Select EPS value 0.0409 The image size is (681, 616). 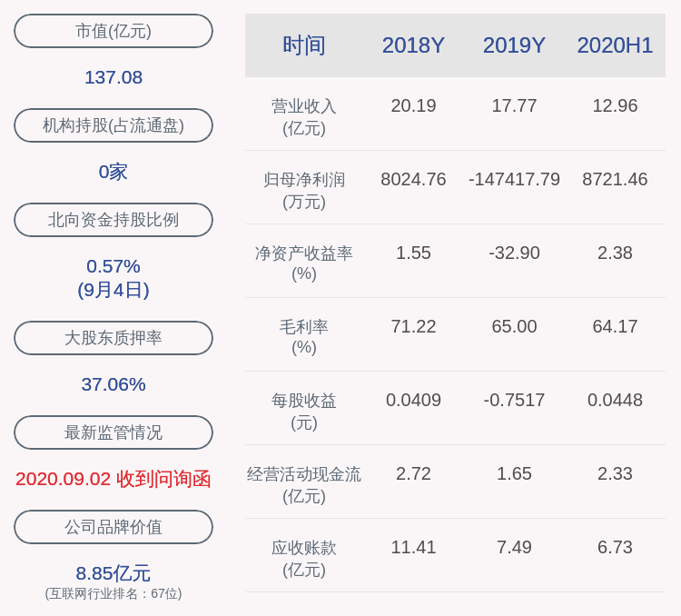click(x=413, y=400)
